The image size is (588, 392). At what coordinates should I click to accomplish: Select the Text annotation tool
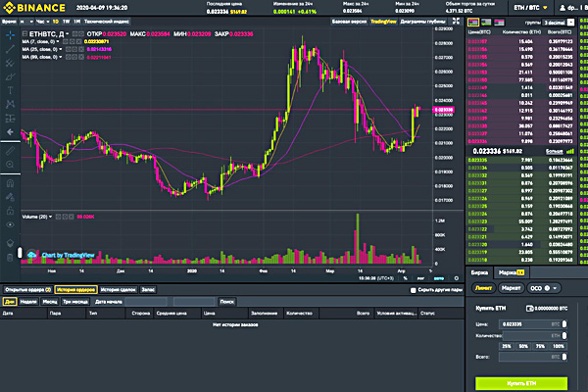[x=10, y=90]
